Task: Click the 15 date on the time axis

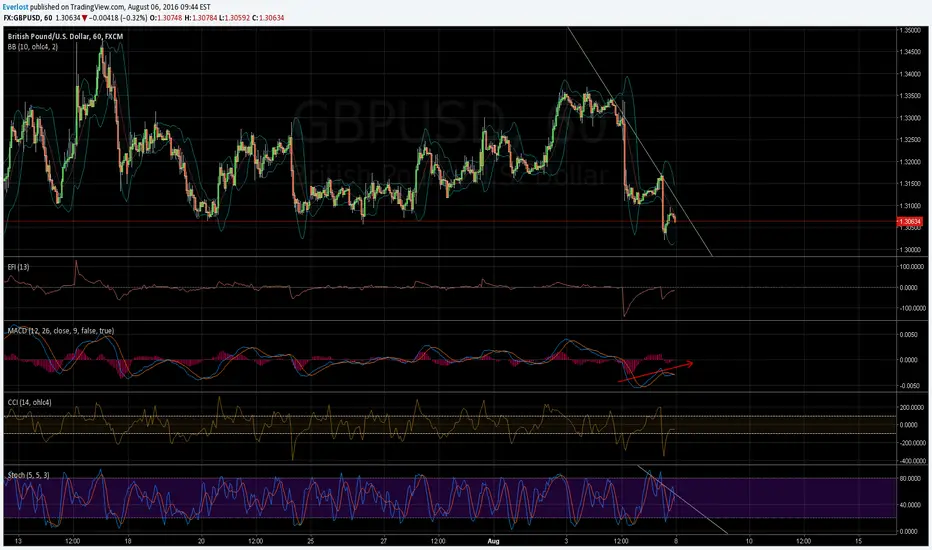Action: [x=858, y=541]
